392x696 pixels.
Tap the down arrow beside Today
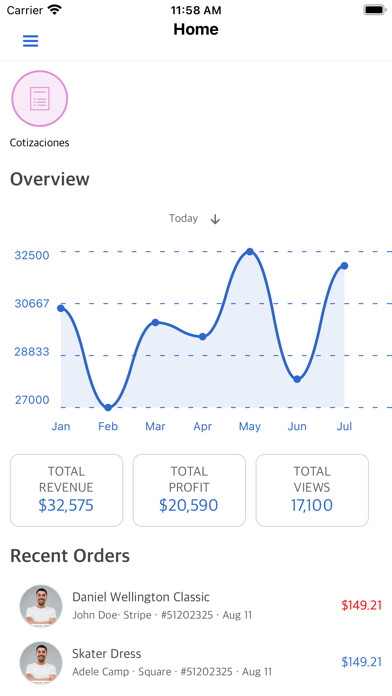tap(215, 219)
